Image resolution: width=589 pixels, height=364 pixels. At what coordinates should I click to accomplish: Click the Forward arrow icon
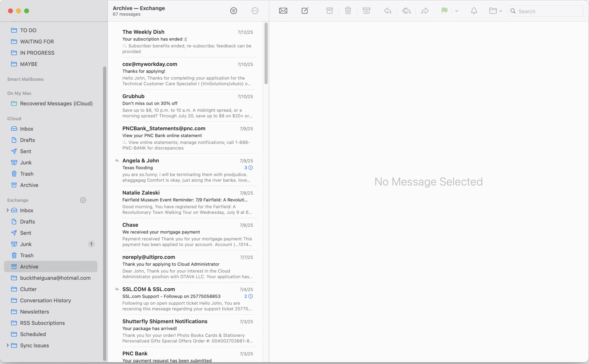point(425,11)
